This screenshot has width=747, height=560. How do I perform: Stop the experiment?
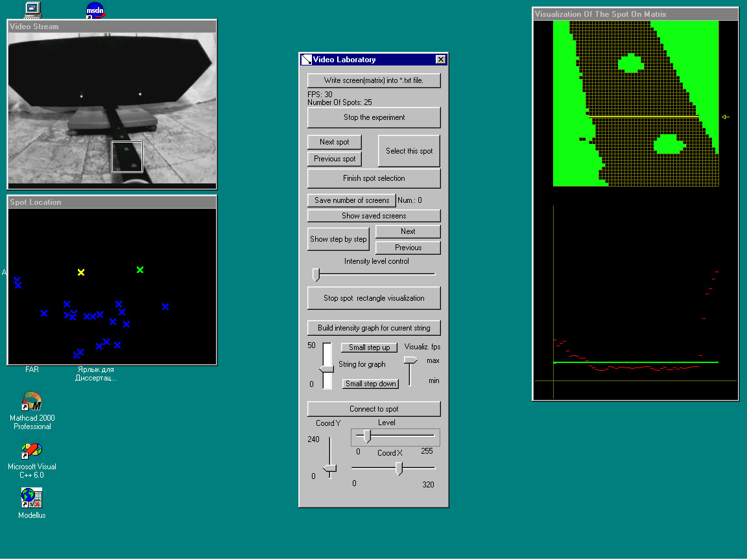[x=373, y=117]
